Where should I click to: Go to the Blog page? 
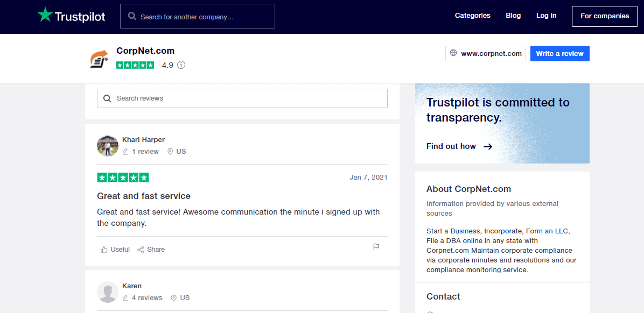coord(513,16)
